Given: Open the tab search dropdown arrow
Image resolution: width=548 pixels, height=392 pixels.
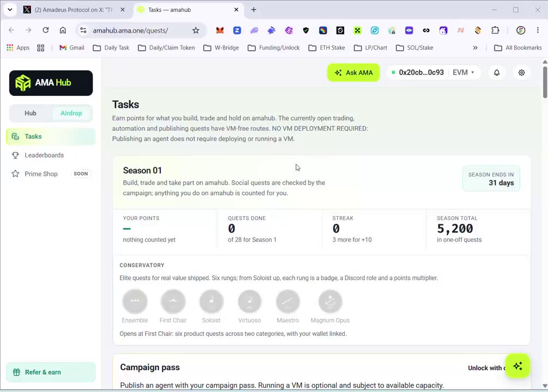Looking at the screenshot, I should point(10,10).
